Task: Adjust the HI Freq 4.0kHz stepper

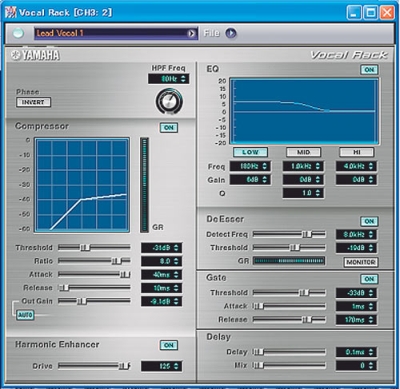Action: coord(371,166)
